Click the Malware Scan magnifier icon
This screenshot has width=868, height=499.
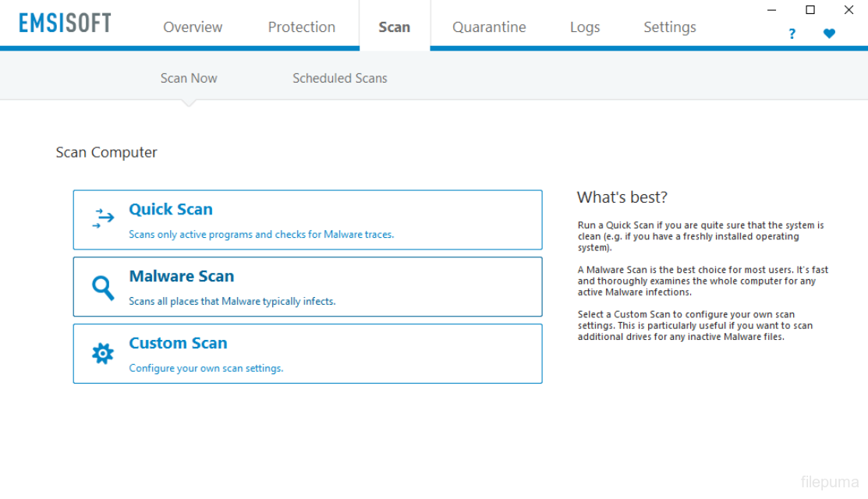(103, 288)
